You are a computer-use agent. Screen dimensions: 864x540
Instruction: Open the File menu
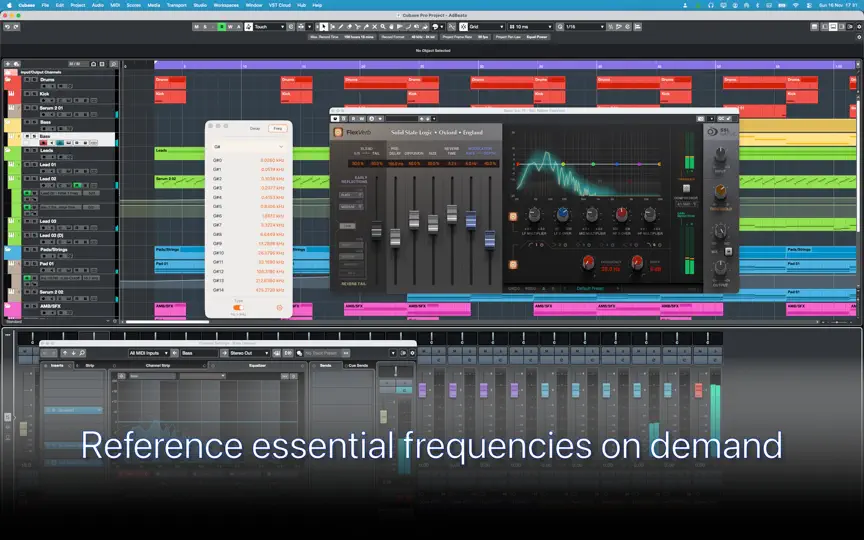[x=45, y=5]
